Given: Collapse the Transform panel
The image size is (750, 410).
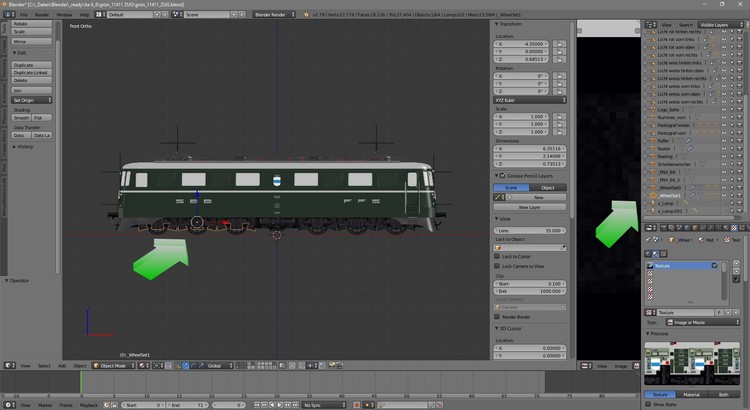Looking at the screenshot, I should 508,24.
